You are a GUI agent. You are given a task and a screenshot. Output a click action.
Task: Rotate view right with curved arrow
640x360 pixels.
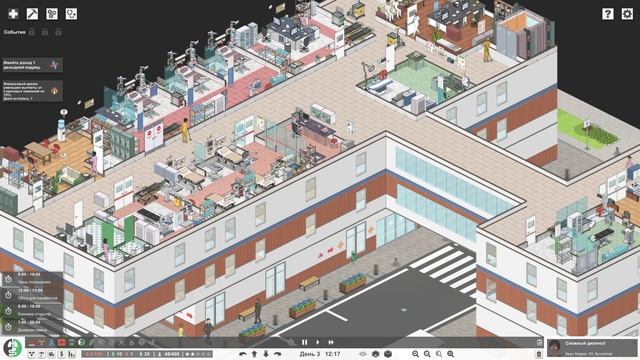point(278,354)
